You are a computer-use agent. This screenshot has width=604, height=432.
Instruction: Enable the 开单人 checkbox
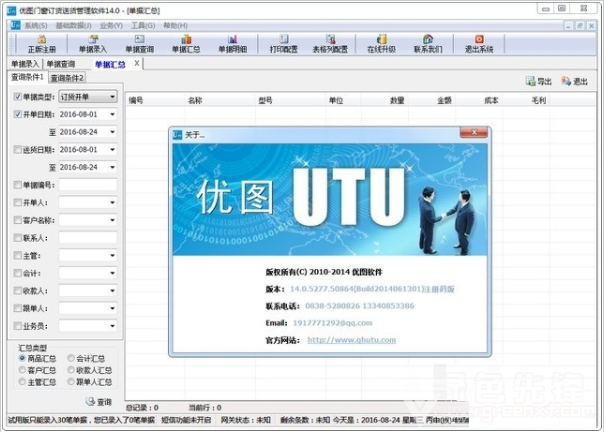coord(17,202)
